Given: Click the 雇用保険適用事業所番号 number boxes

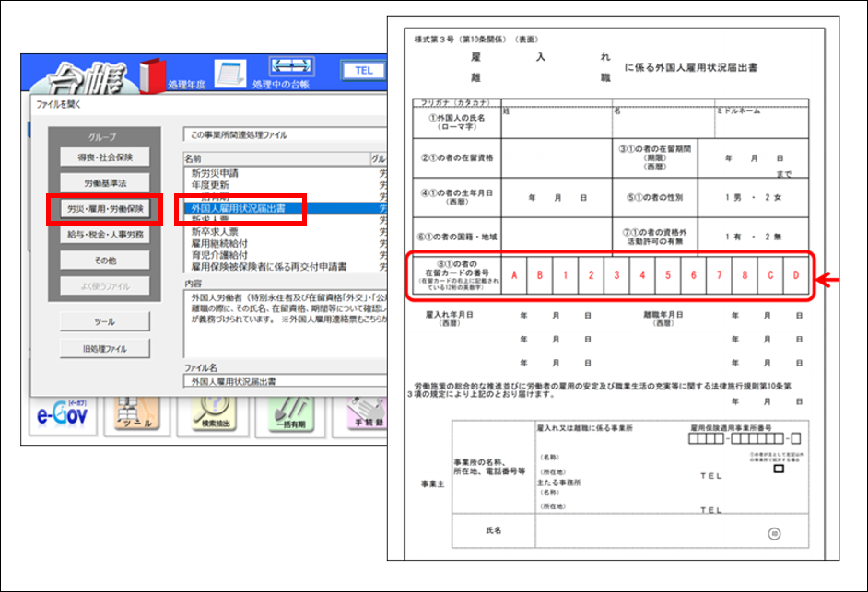Looking at the screenshot, I should (x=744, y=439).
